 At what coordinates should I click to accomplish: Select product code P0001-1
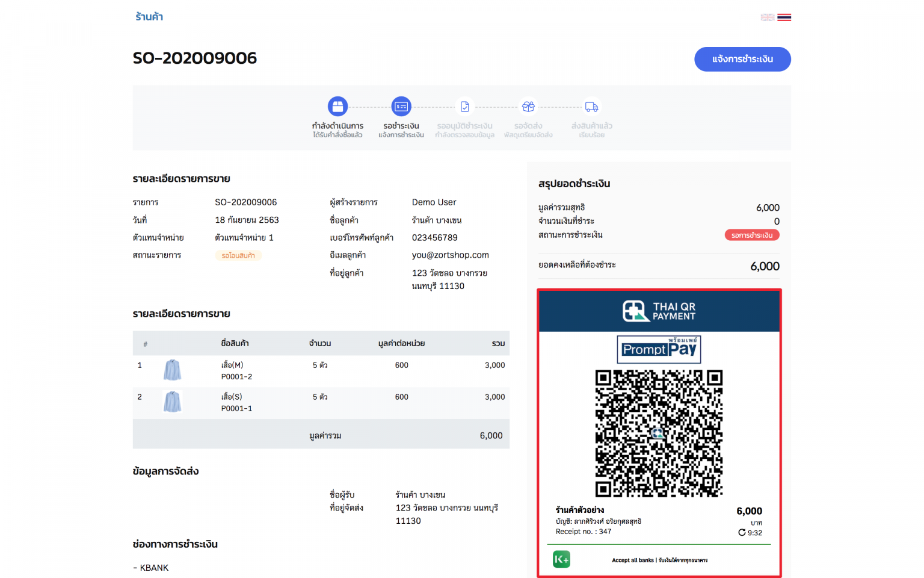237,409
